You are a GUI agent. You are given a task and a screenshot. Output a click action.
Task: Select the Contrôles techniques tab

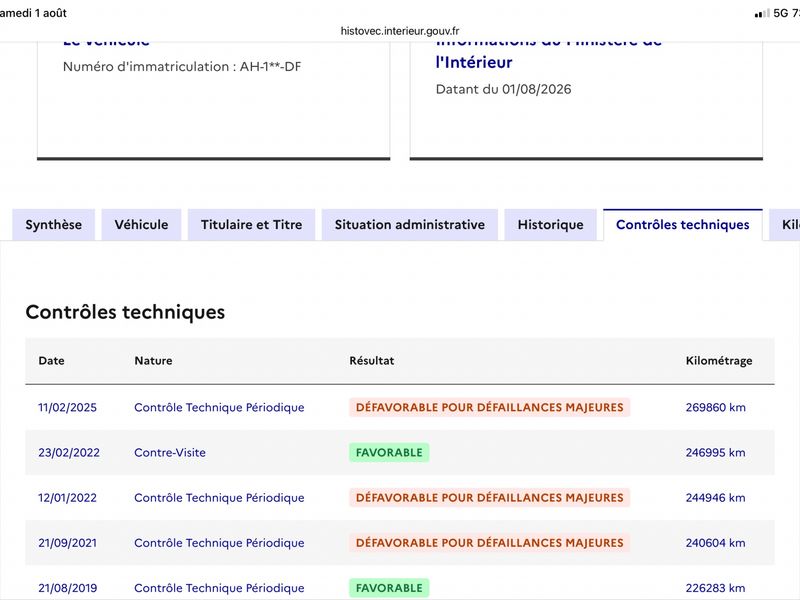(683, 225)
